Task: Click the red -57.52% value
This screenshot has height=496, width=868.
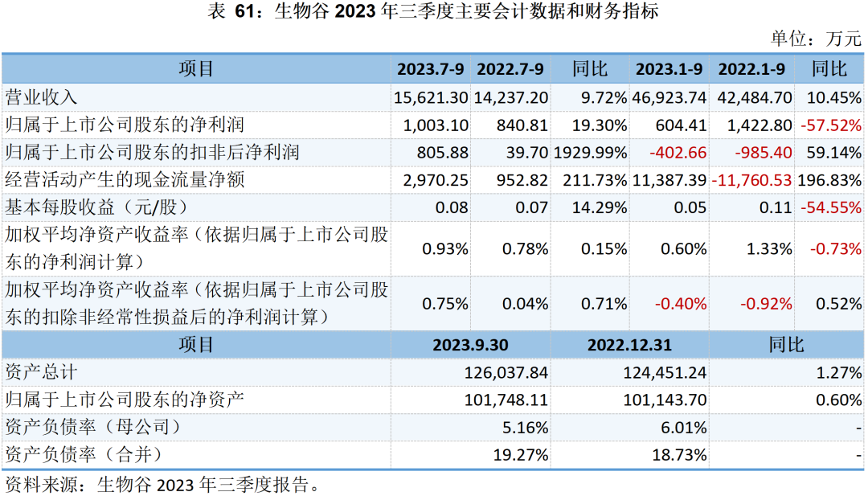Action: 830,125
